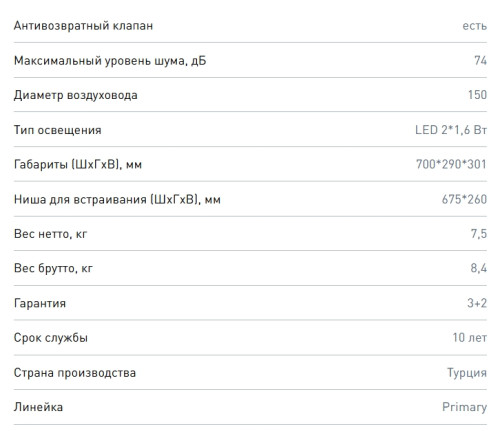
Task: Click Вес нетто, кг label
Action: 50,234
